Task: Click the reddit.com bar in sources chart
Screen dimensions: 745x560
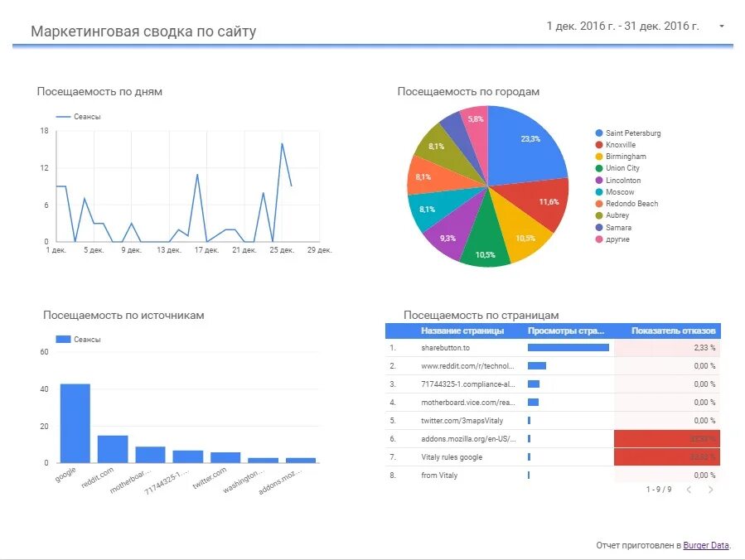Action: tap(113, 449)
